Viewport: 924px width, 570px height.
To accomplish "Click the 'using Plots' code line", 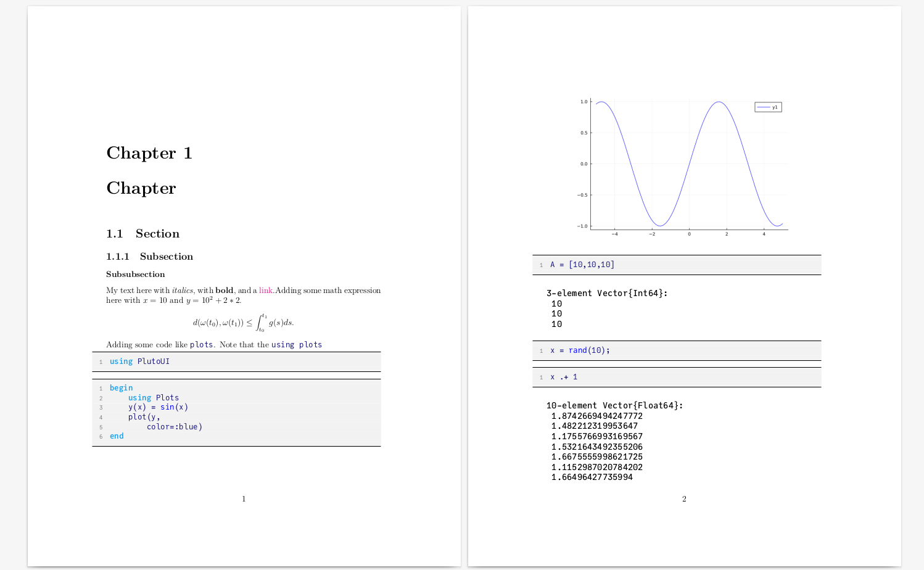I will point(154,398).
